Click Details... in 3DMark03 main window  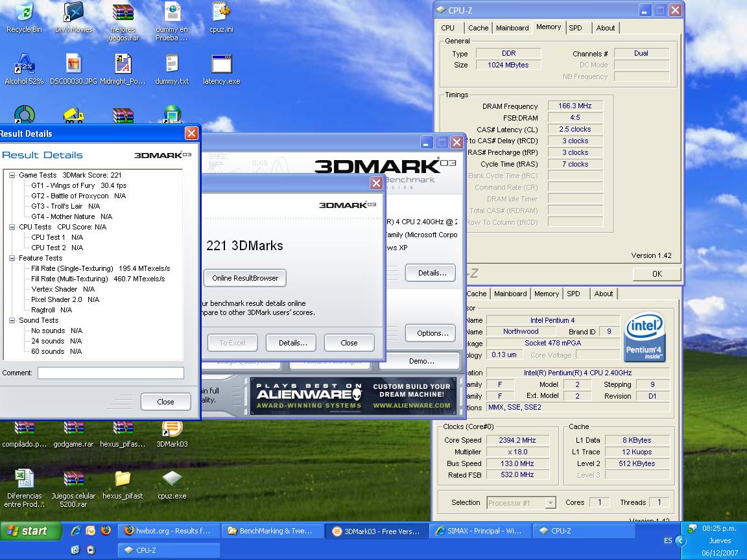[x=432, y=273]
